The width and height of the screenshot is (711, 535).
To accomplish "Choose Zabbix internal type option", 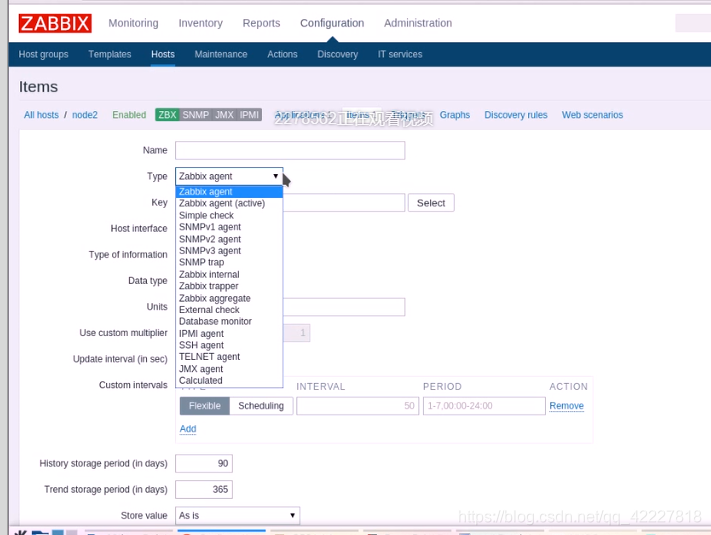I will point(229,274).
